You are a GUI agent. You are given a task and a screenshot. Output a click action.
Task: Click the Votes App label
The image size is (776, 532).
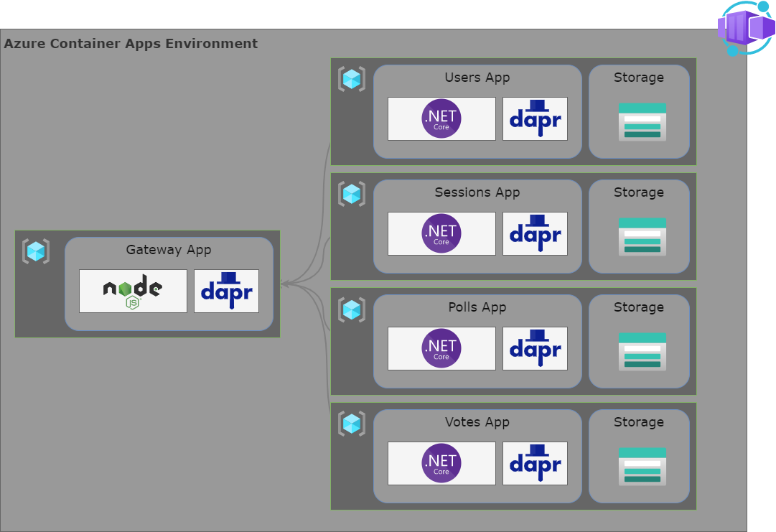coord(477,422)
